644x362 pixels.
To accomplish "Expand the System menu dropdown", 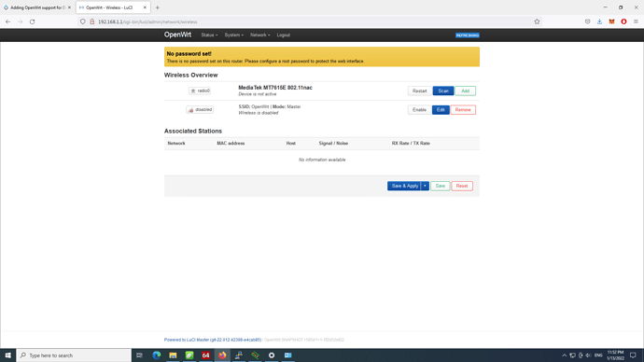I will [233, 35].
